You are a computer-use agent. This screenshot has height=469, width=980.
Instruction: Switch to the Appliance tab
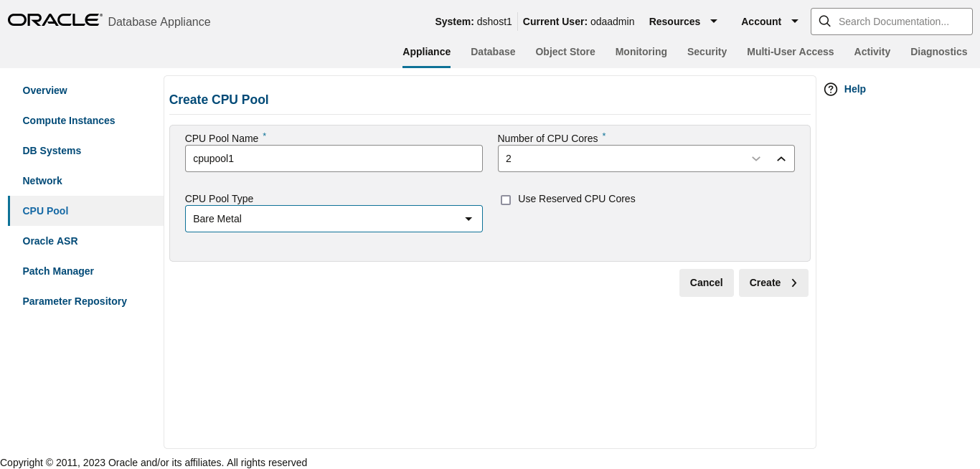point(426,52)
